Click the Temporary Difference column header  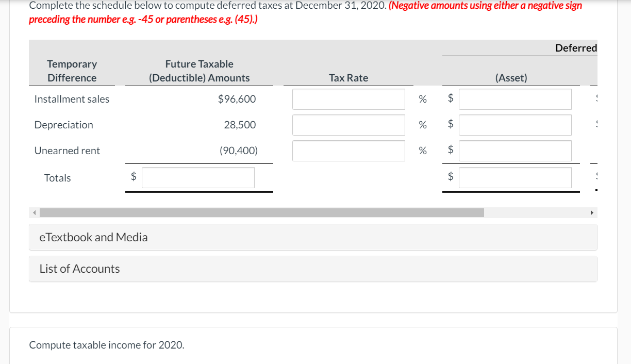[72, 71]
